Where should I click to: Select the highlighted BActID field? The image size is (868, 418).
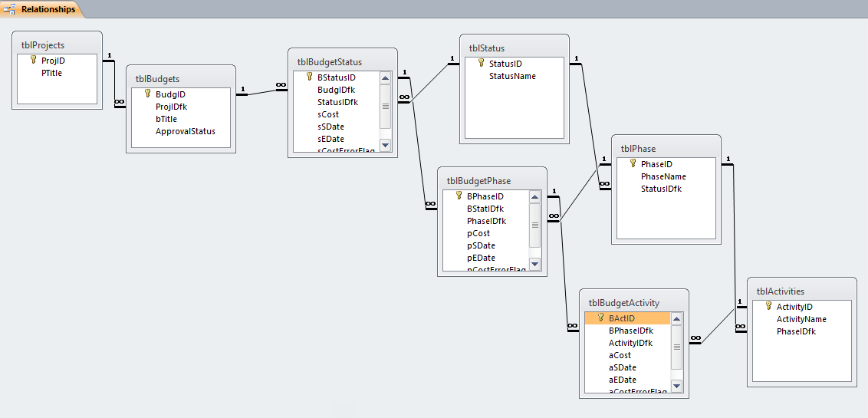(x=628, y=318)
